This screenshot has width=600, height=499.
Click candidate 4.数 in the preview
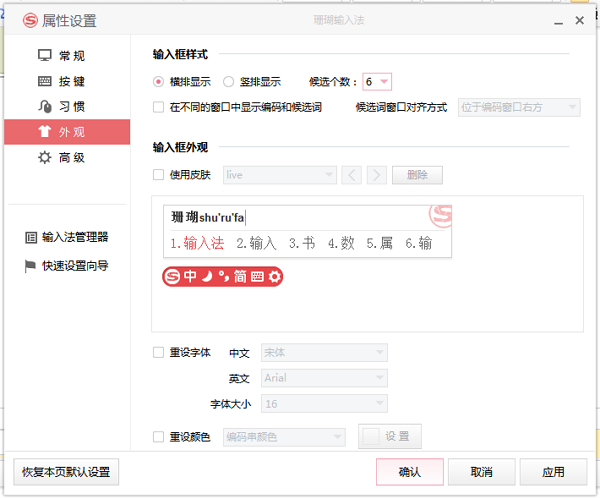(x=341, y=243)
